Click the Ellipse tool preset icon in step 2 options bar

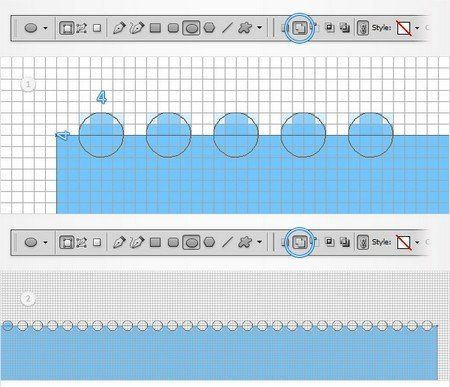tap(31, 242)
